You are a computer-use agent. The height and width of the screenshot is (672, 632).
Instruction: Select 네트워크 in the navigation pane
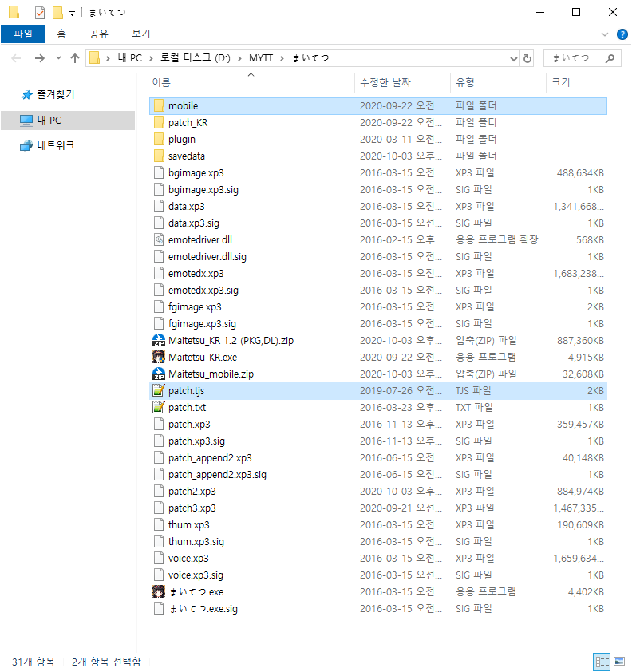pos(56,146)
